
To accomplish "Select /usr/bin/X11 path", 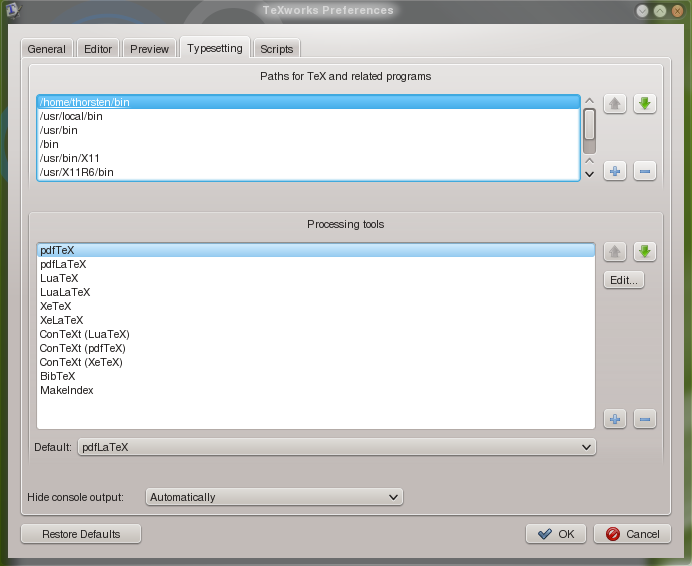I will point(308,158).
